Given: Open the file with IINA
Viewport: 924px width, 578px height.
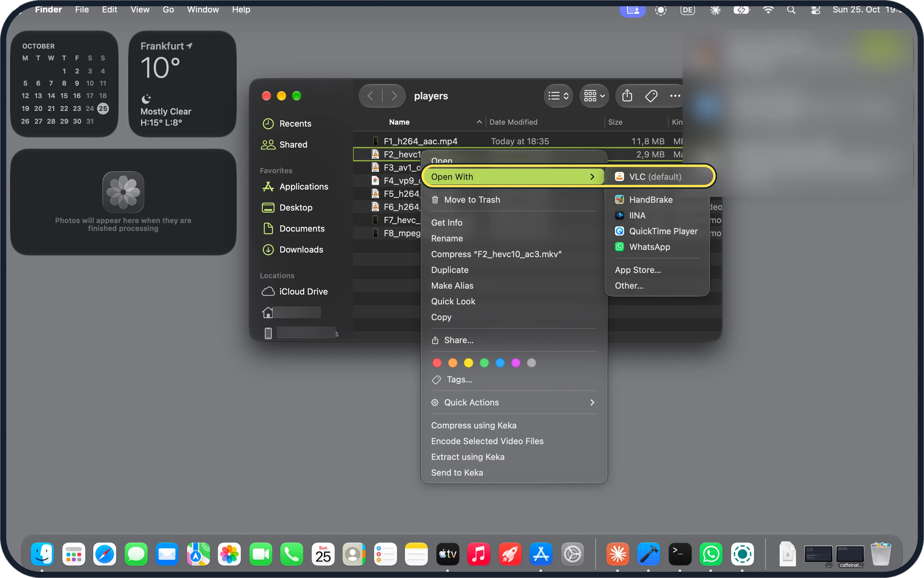Looking at the screenshot, I should [x=657, y=215].
